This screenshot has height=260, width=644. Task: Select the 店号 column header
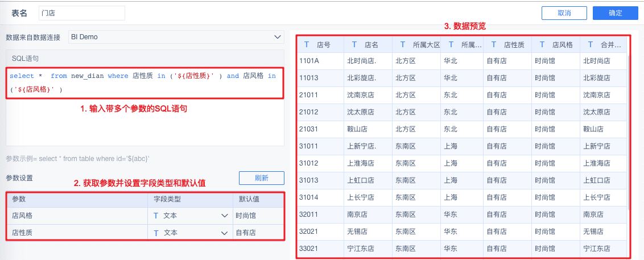pyautogui.click(x=320, y=44)
